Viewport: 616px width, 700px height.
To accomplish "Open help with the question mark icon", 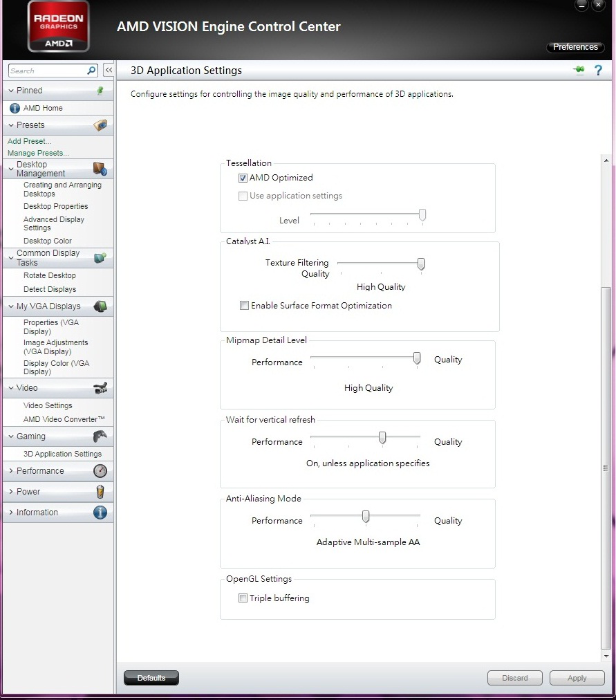I will click(598, 70).
